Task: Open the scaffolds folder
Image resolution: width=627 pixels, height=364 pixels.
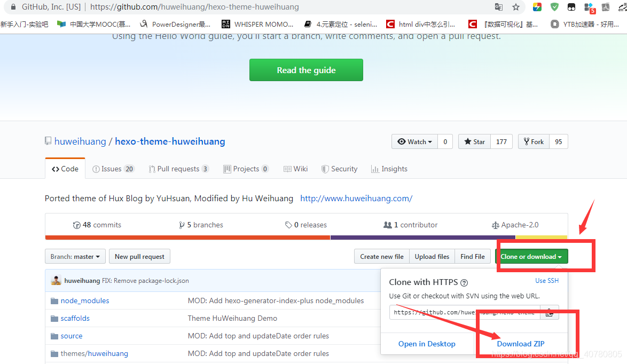Action: (x=75, y=319)
